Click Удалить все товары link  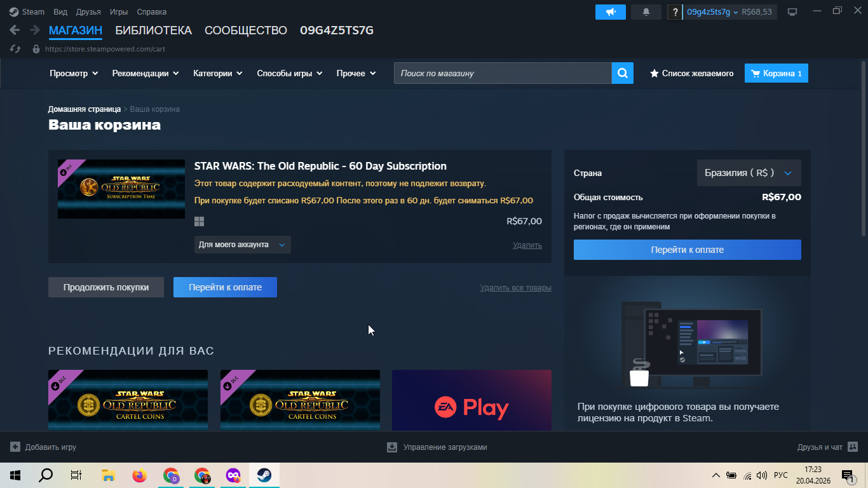pyautogui.click(x=516, y=288)
